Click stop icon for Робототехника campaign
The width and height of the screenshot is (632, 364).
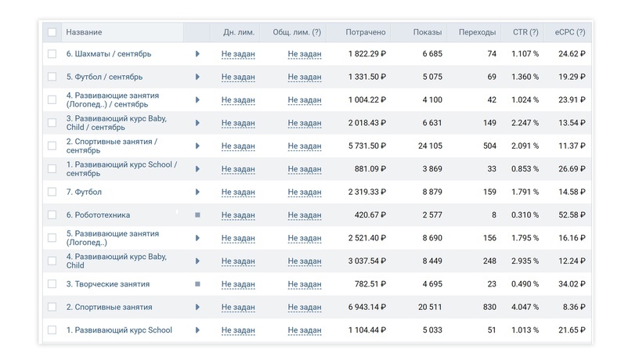[197, 215]
